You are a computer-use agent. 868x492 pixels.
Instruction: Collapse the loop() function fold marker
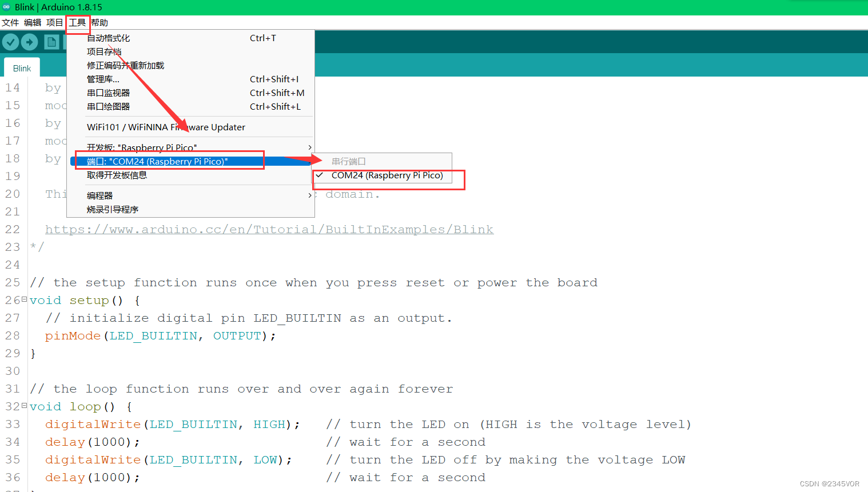(x=24, y=405)
